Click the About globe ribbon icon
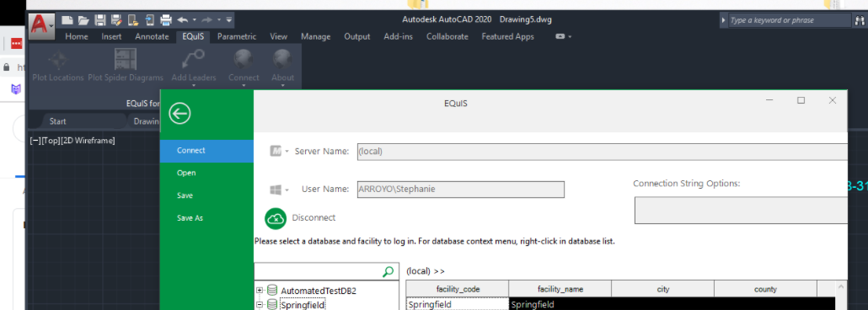The width and height of the screenshot is (868, 310). pos(282,59)
